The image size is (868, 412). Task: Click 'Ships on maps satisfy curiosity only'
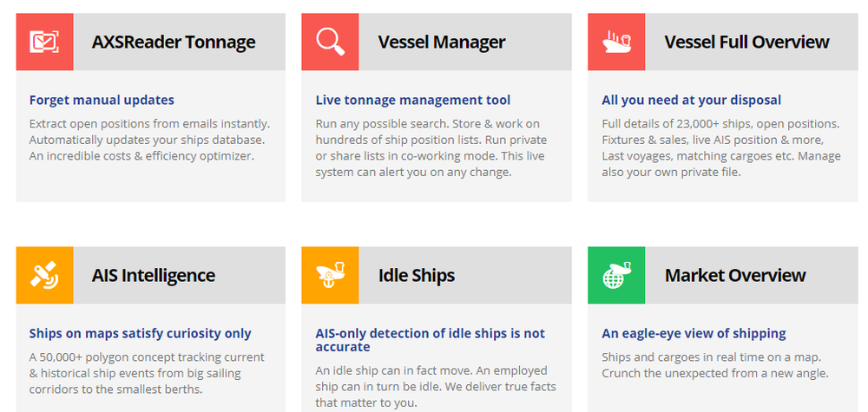click(x=140, y=333)
